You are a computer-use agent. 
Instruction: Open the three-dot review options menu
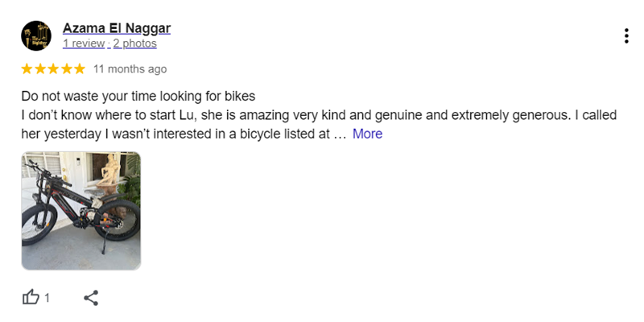(626, 36)
